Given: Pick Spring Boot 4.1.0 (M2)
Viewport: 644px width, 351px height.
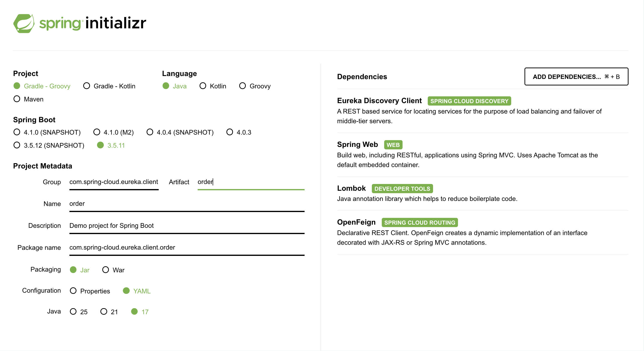Looking at the screenshot, I should coord(113,132).
